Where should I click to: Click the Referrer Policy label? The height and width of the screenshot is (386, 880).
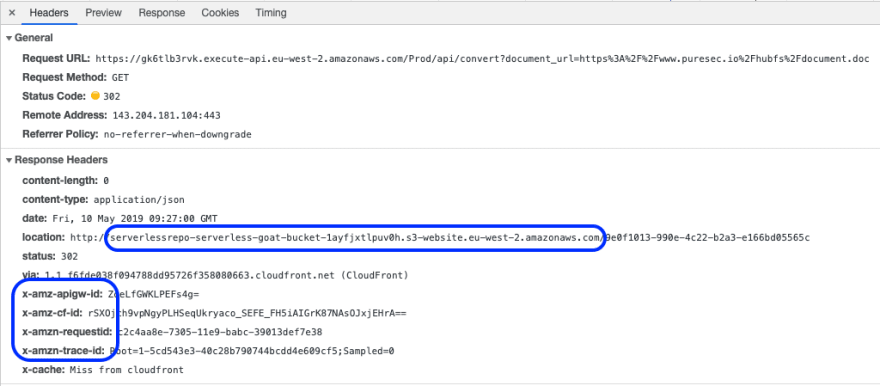point(61,135)
